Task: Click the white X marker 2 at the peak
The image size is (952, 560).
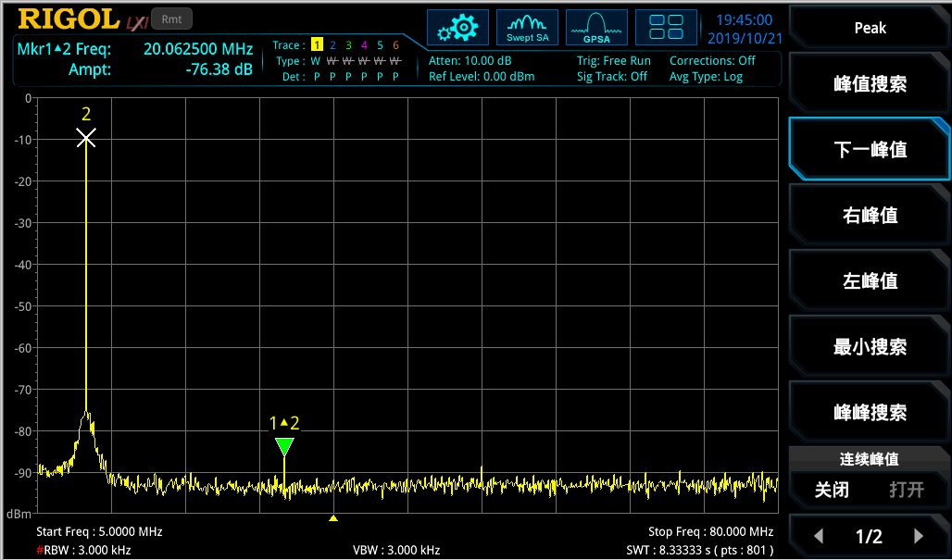Action: pyautogui.click(x=86, y=138)
